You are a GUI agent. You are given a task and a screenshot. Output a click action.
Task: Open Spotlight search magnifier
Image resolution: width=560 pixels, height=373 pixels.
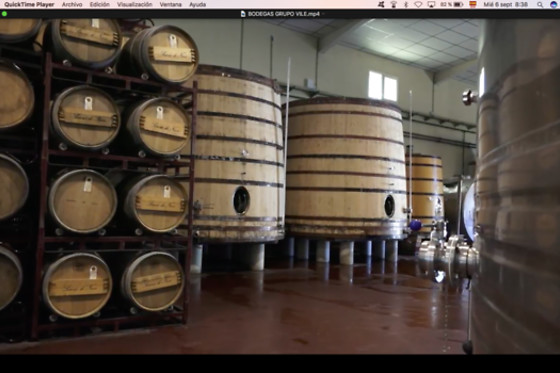point(540,5)
